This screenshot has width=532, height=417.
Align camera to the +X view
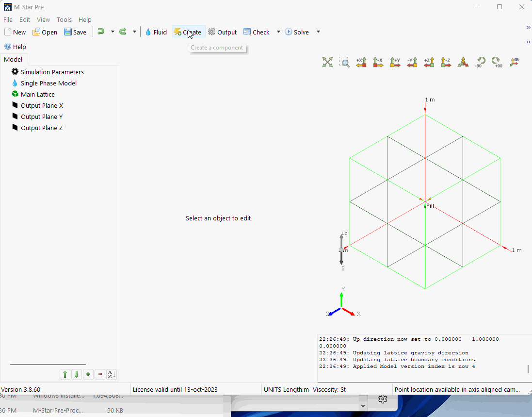361,62
